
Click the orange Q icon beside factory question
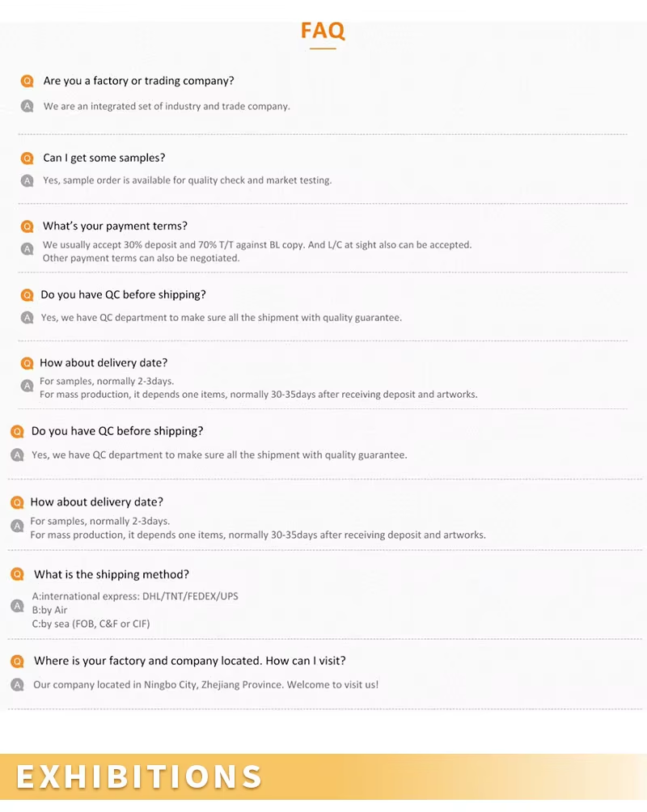[x=27, y=82]
